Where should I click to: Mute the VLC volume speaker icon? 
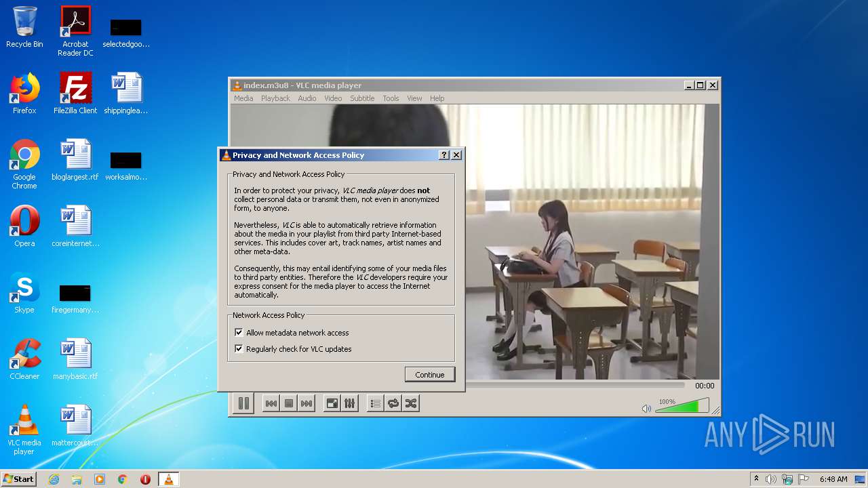pyautogui.click(x=646, y=408)
